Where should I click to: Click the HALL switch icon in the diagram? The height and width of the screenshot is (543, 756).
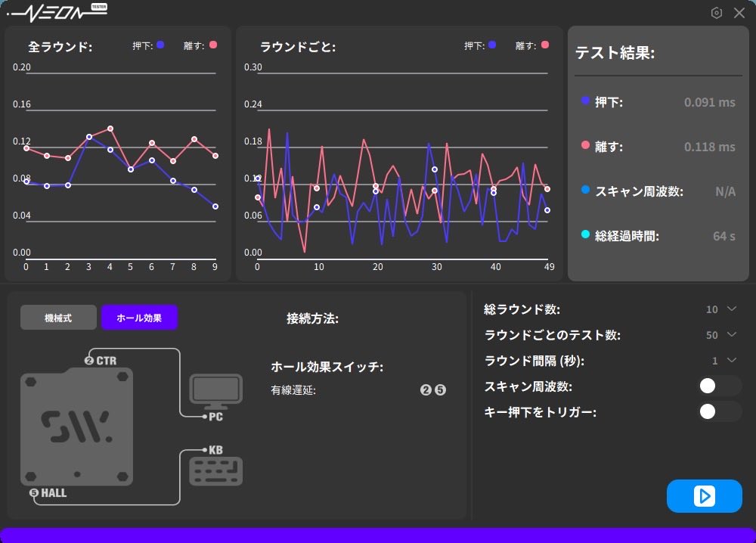point(76,427)
